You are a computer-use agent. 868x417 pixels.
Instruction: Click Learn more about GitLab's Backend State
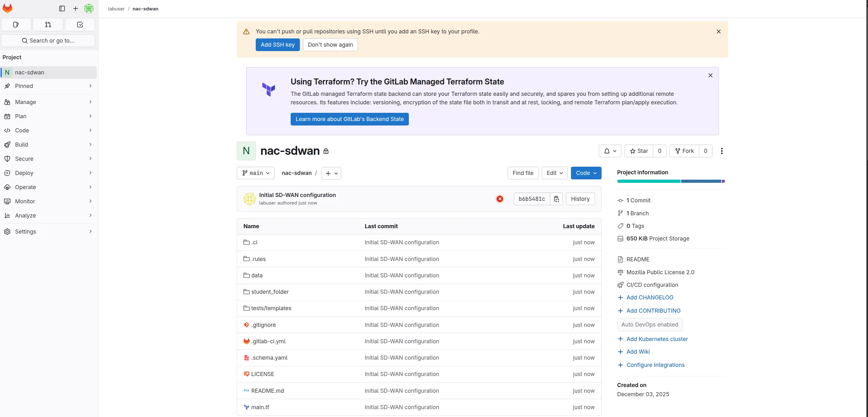click(349, 119)
